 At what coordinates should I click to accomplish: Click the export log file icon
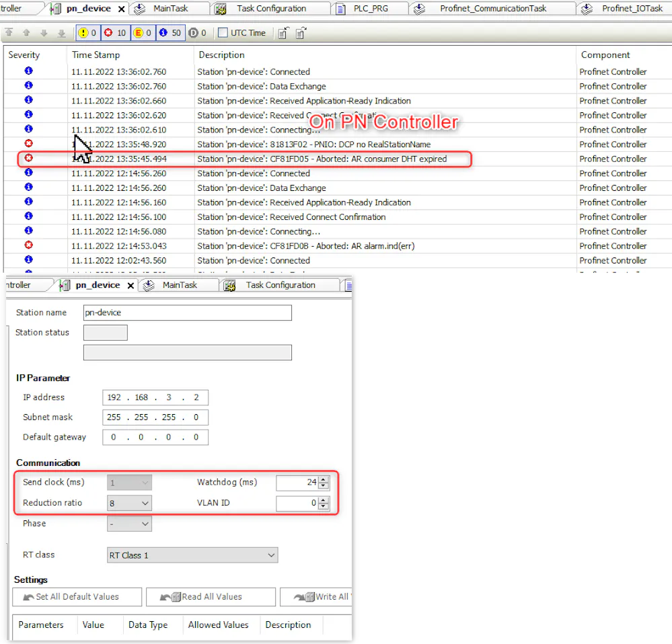tap(301, 33)
